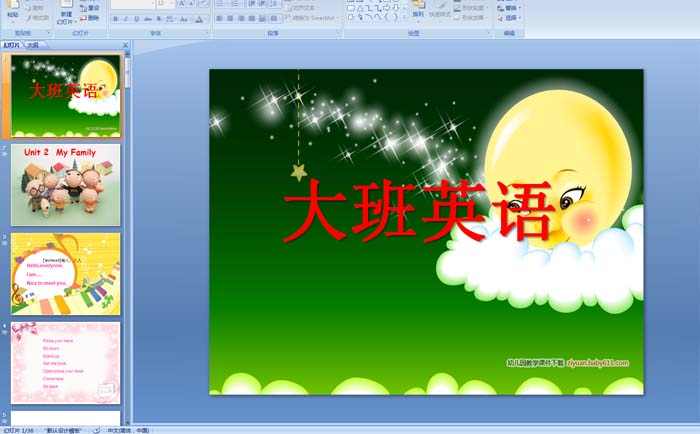Image resolution: width=700 pixels, height=434 pixels.
Task: Toggle italic formatting
Action: pos(126,19)
